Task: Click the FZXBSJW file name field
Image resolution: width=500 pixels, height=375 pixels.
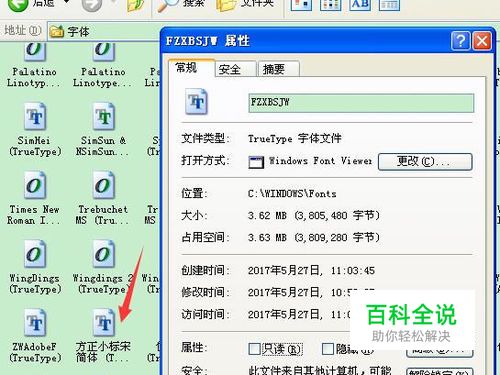Action: coord(361,103)
